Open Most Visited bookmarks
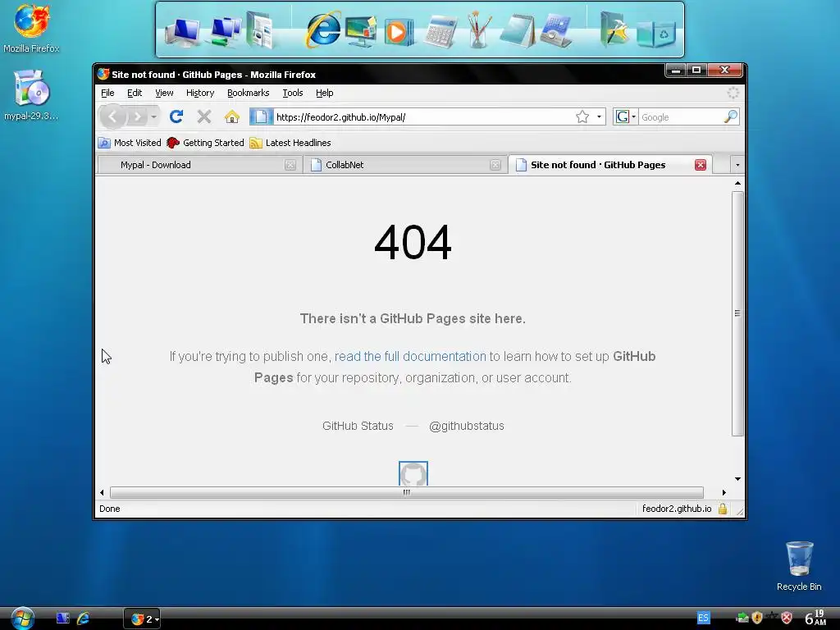Viewport: 840px width, 630px height. (x=130, y=143)
